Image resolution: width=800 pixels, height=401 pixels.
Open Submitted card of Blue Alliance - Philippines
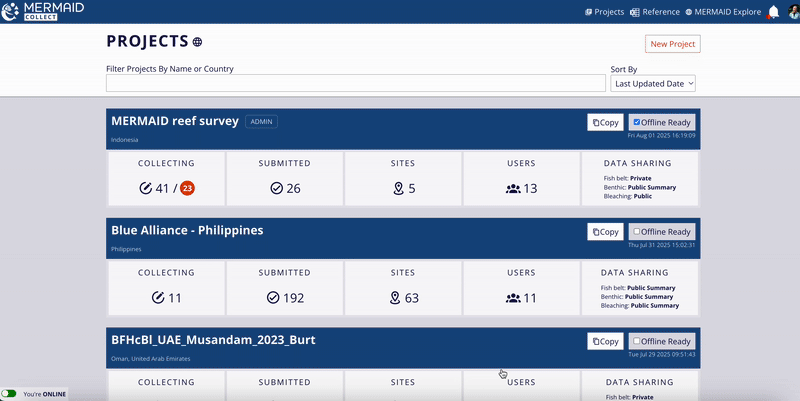coord(285,288)
